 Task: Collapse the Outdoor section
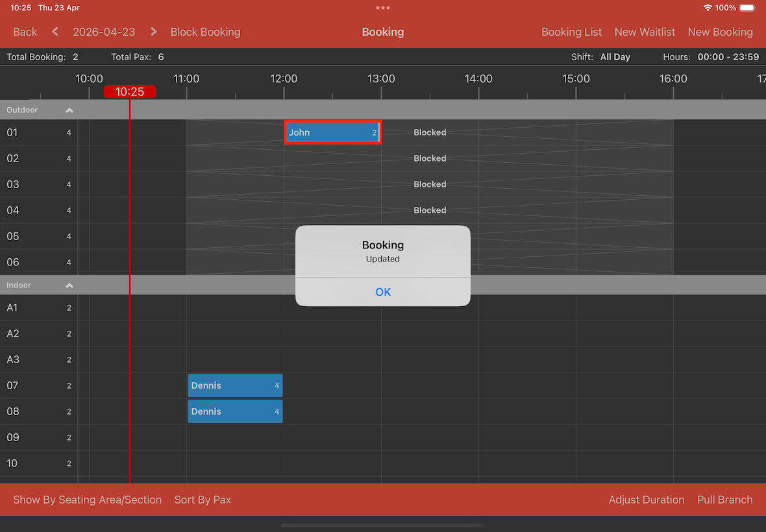tap(69, 110)
